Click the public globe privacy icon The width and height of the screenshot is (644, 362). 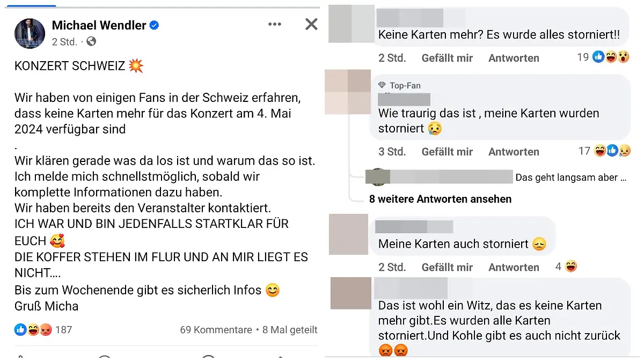pos(91,41)
